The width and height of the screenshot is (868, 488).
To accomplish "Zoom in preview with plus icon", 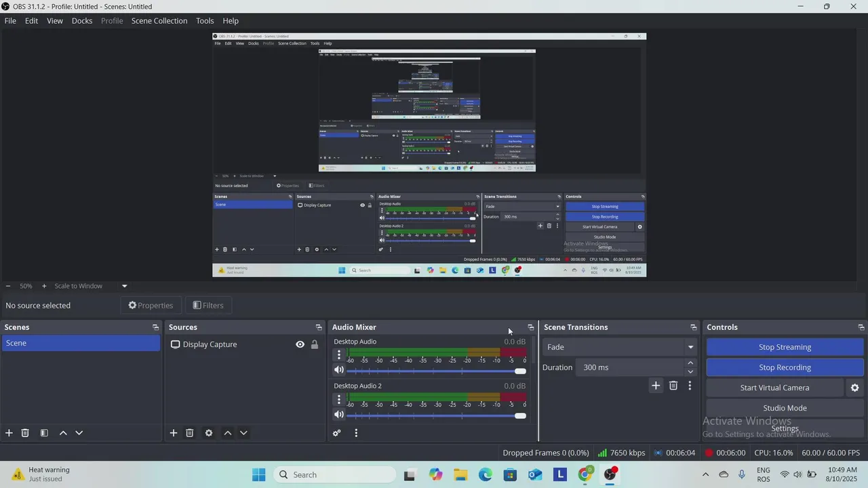I will tap(44, 286).
